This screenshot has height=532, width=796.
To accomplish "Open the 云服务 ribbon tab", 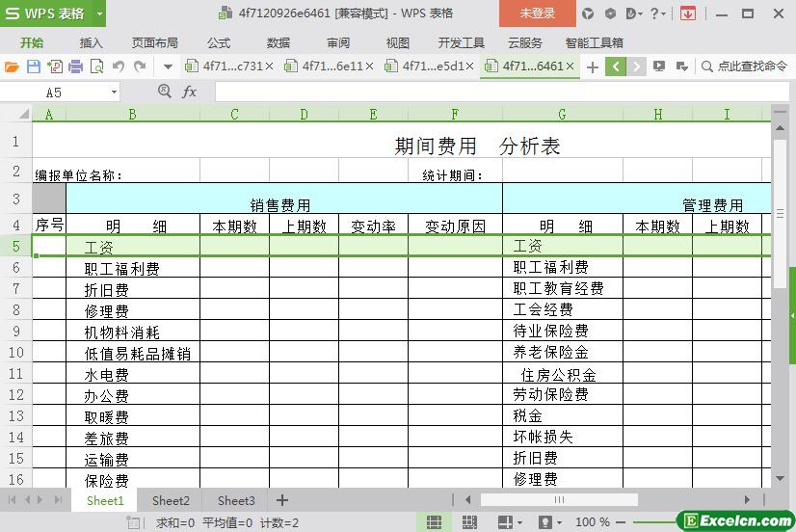I will (x=525, y=43).
